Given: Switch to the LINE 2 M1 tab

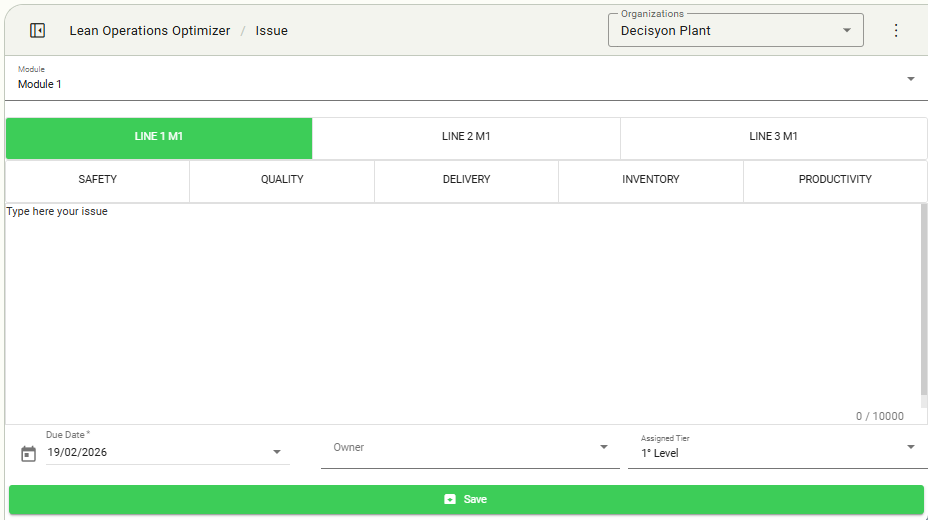Looking at the screenshot, I should [466, 137].
